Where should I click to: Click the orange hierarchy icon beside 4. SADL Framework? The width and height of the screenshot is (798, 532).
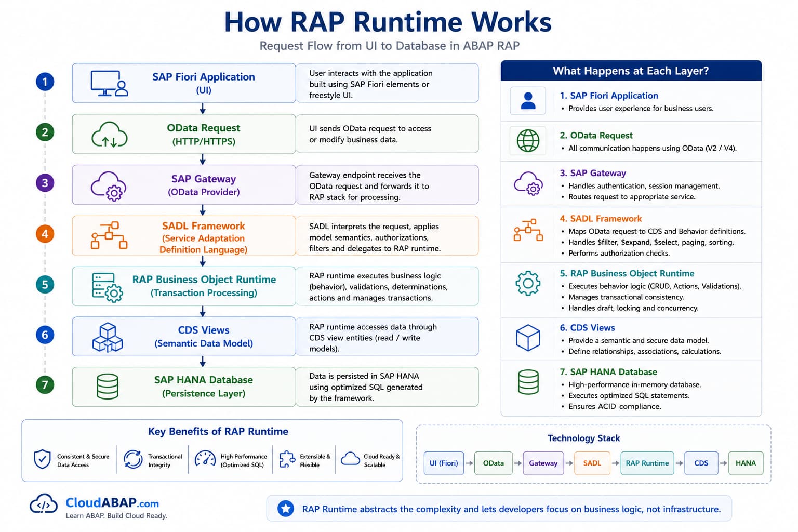click(528, 230)
